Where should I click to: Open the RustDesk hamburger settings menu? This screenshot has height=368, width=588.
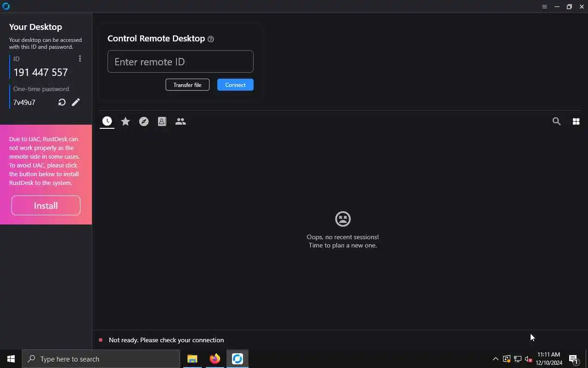pyautogui.click(x=544, y=6)
